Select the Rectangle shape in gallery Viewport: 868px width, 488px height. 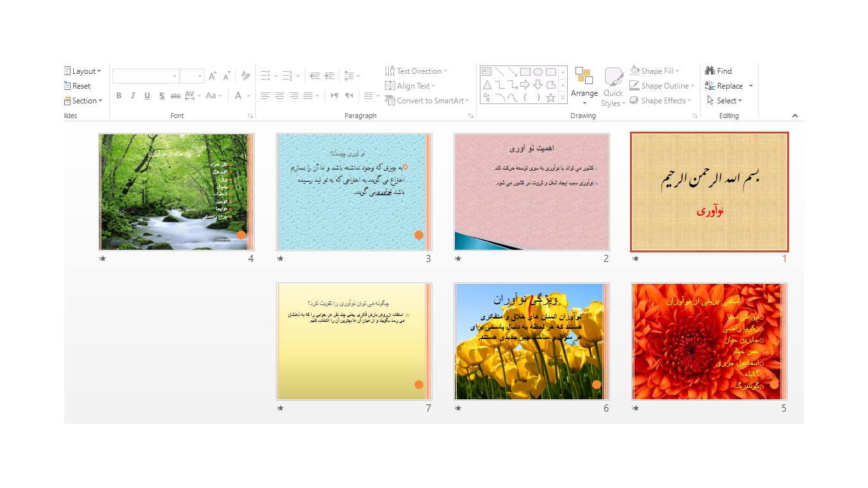(x=525, y=72)
